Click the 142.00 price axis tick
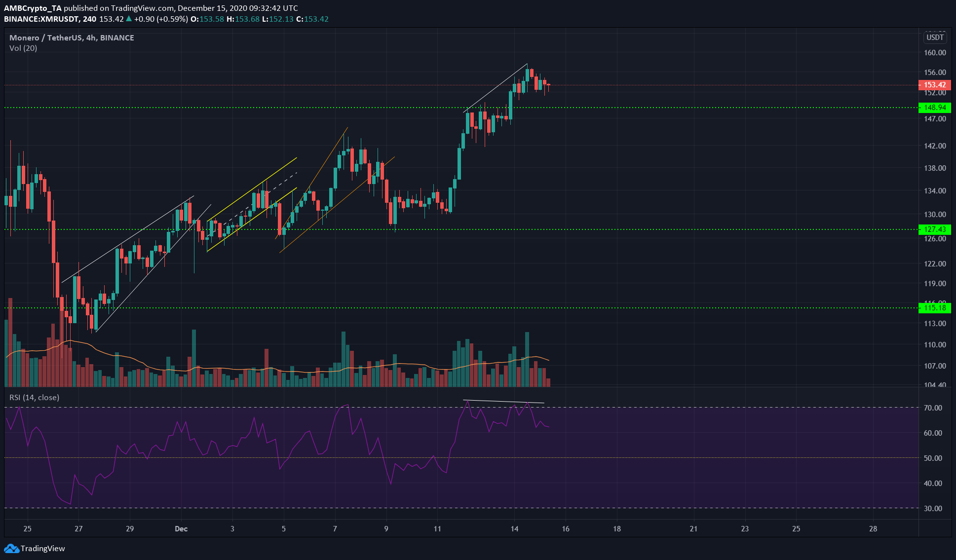 [935, 146]
